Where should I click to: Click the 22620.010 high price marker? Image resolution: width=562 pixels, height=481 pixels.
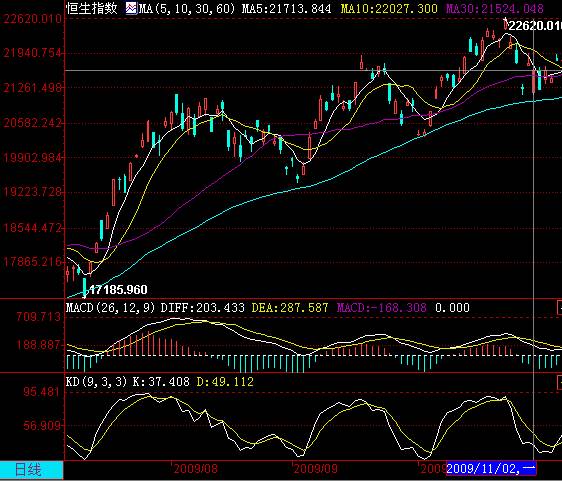tap(535, 26)
